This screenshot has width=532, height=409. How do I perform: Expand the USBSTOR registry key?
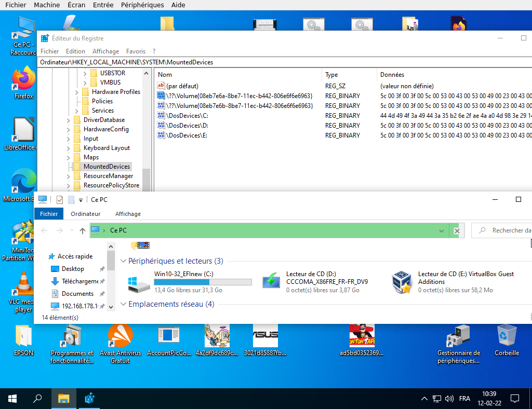pos(85,73)
